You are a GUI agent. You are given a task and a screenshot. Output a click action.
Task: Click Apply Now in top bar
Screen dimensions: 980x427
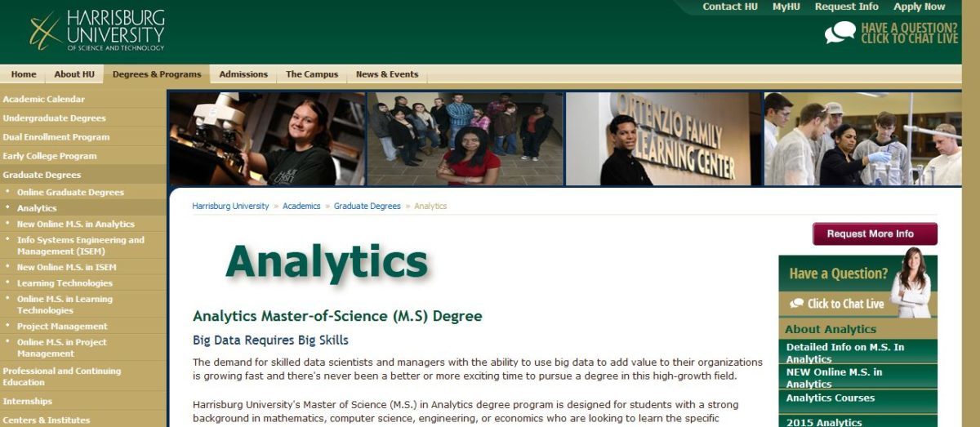pos(920,7)
